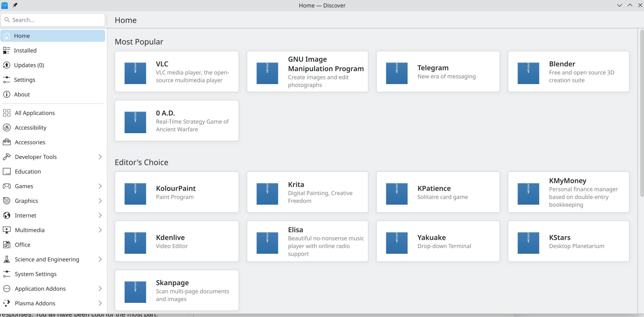
Task: Click the Office document icon
Action: [7, 245]
